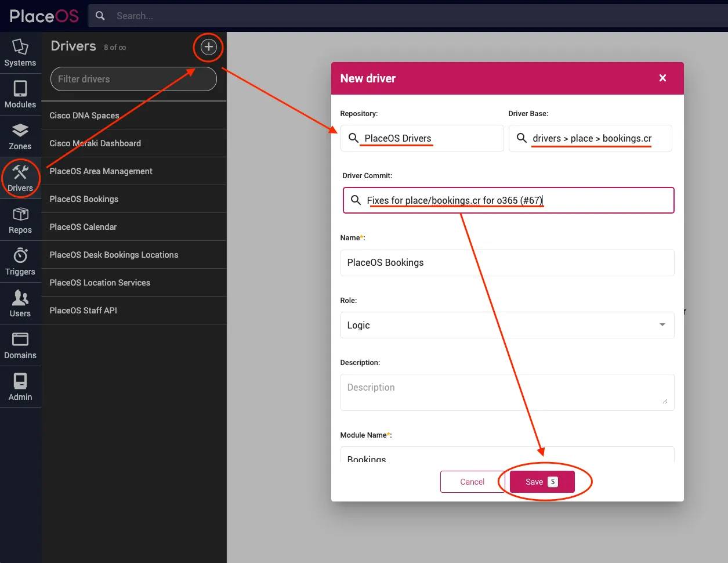Select the Drivers sidebar icon
The image size is (728, 563).
20,178
